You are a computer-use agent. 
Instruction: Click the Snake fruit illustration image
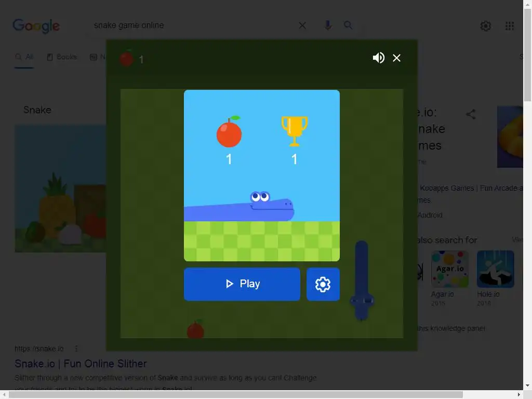tap(60, 189)
